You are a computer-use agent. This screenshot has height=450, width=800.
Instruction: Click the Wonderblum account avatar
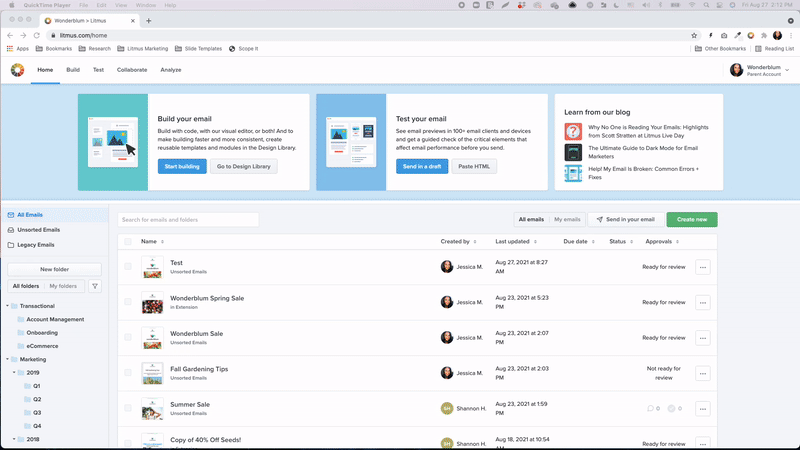tap(736, 70)
